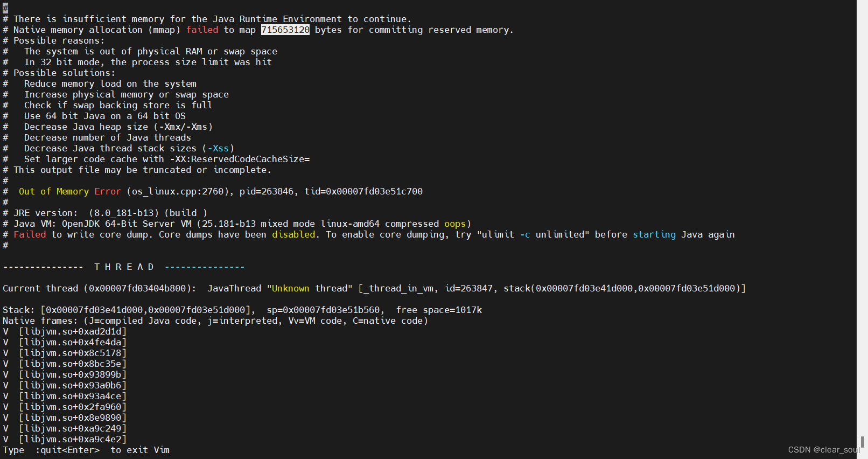Click the 'free space=1017k' text

pos(439,310)
